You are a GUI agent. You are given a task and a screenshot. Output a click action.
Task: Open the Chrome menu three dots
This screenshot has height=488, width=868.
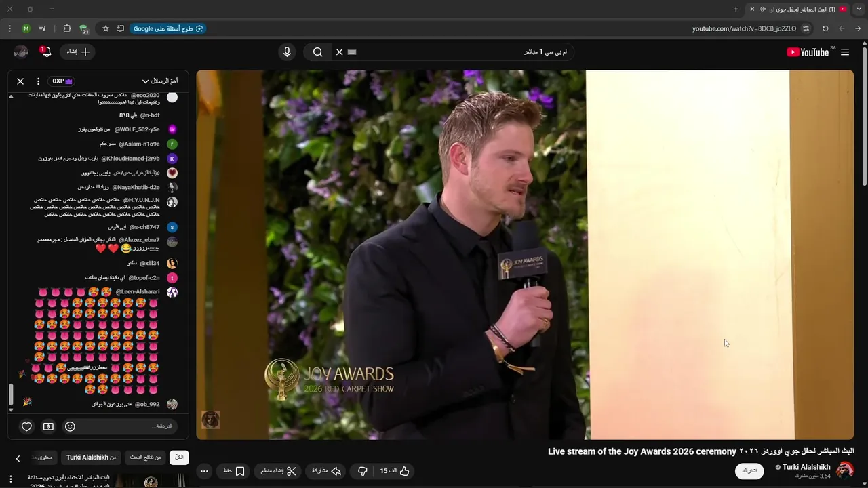[9, 28]
